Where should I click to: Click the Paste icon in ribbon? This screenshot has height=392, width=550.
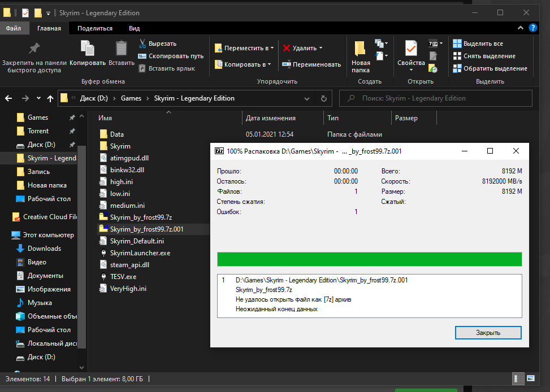pos(122,49)
